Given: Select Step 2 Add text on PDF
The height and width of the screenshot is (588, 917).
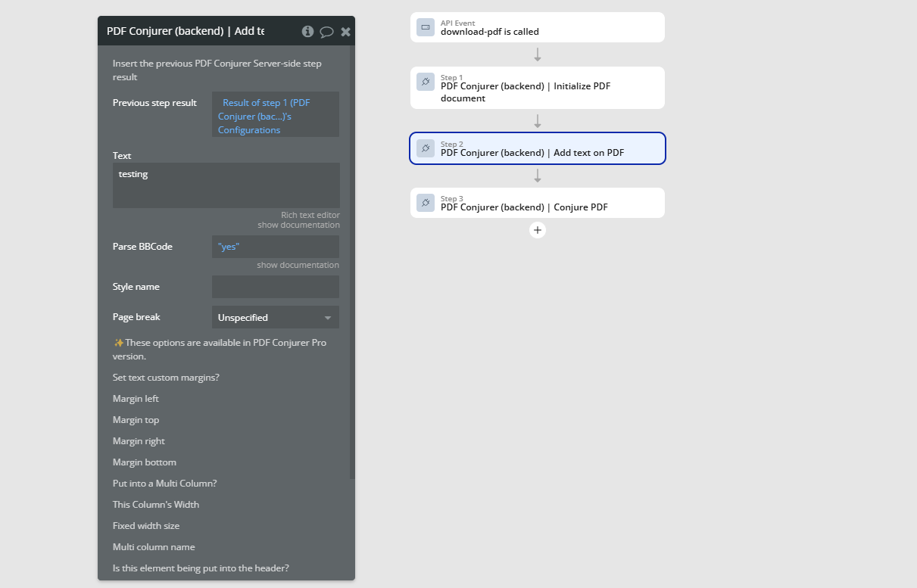Looking at the screenshot, I should (x=538, y=148).
